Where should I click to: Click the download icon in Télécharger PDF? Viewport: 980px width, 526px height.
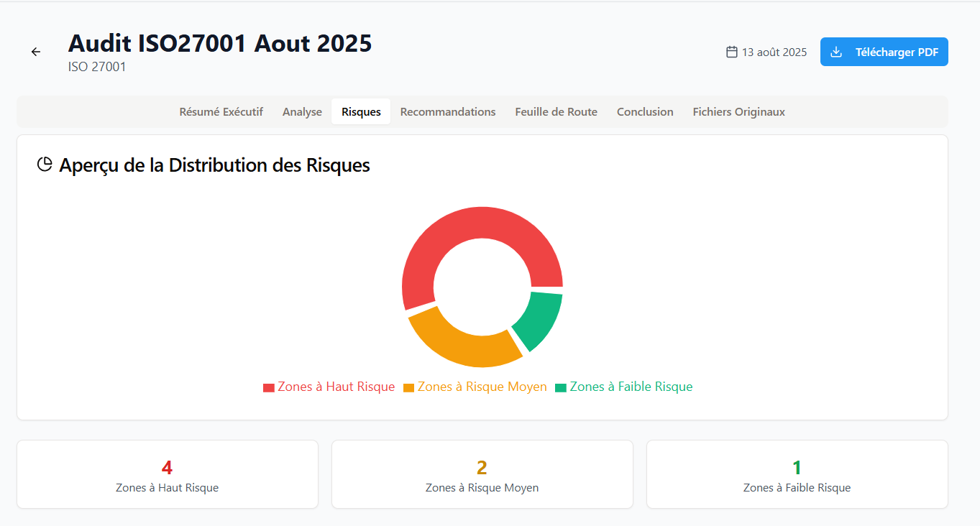(x=836, y=52)
